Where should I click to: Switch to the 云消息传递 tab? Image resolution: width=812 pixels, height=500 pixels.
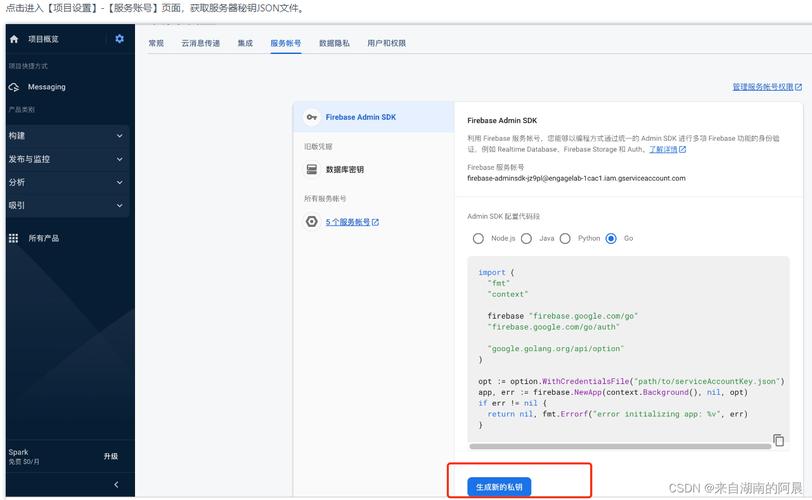[200, 43]
